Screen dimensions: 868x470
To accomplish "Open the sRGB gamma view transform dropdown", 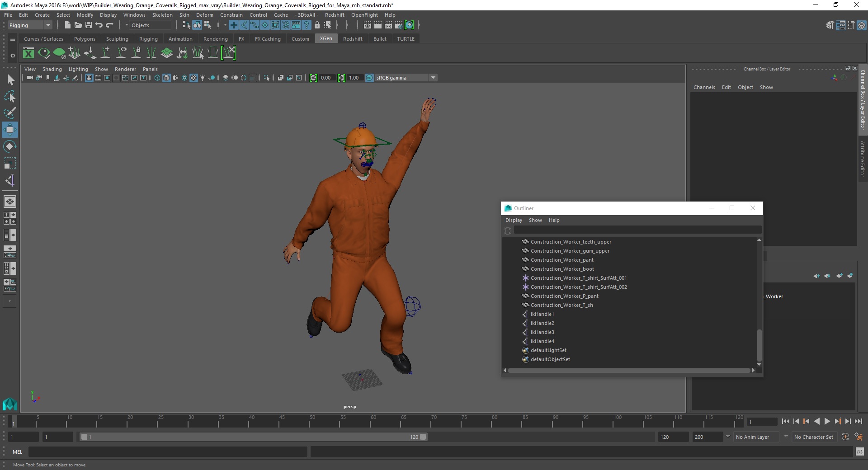I will [x=406, y=78].
